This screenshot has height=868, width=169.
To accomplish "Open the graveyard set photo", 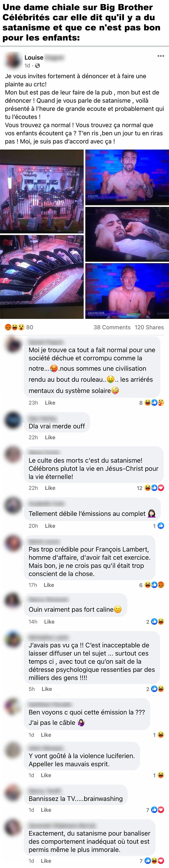I will (42, 191).
